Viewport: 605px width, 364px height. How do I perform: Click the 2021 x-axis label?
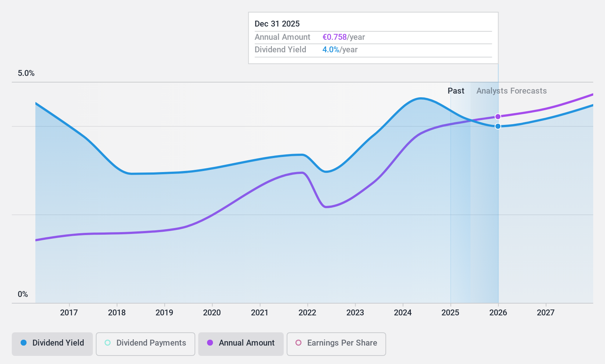(260, 313)
